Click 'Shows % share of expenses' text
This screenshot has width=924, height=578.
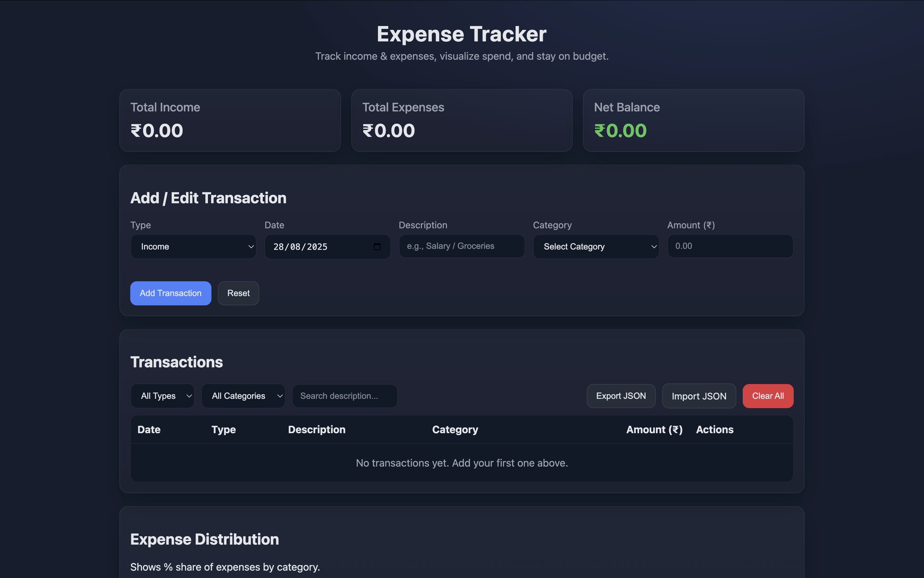click(225, 567)
